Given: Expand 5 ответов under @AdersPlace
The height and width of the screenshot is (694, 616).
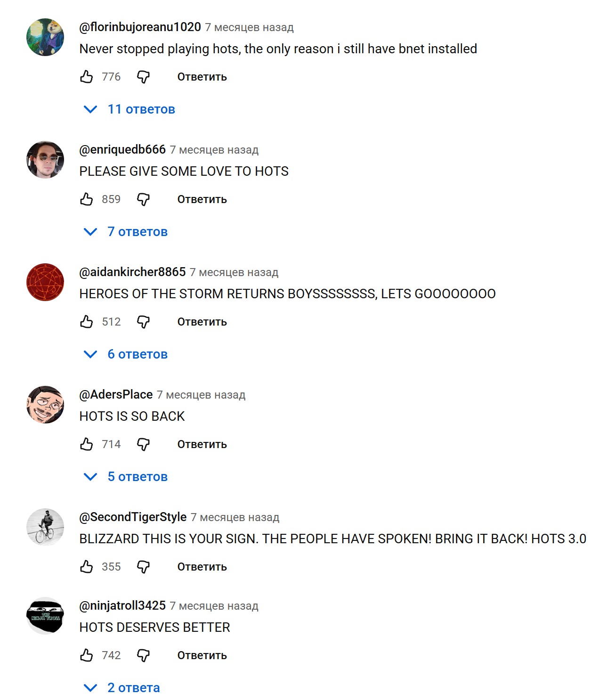Looking at the screenshot, I should click(x=125, y=477).
